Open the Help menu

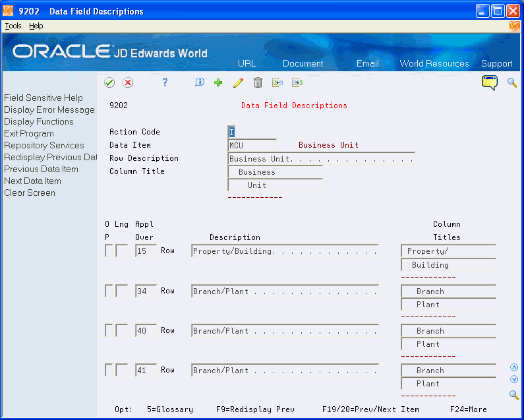(x=36, y=26)
